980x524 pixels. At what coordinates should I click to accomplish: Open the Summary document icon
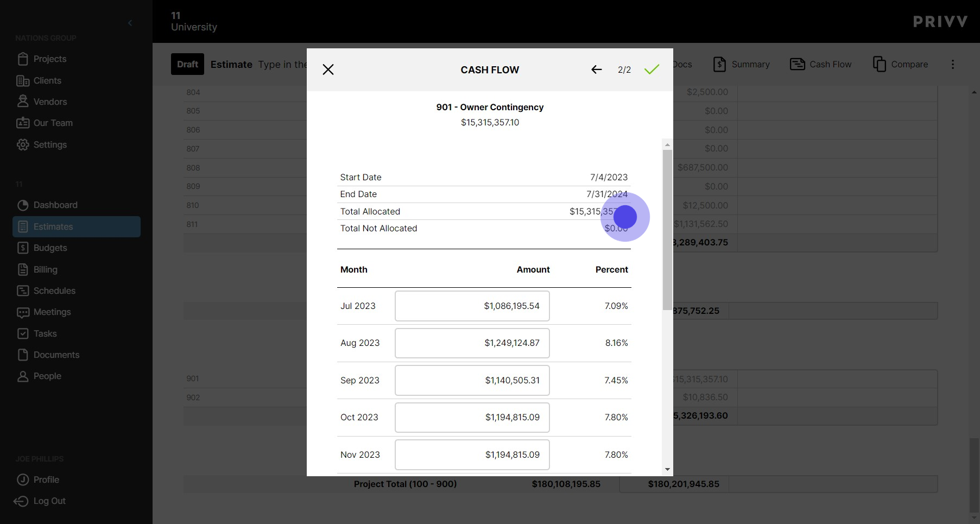point(719,64)
